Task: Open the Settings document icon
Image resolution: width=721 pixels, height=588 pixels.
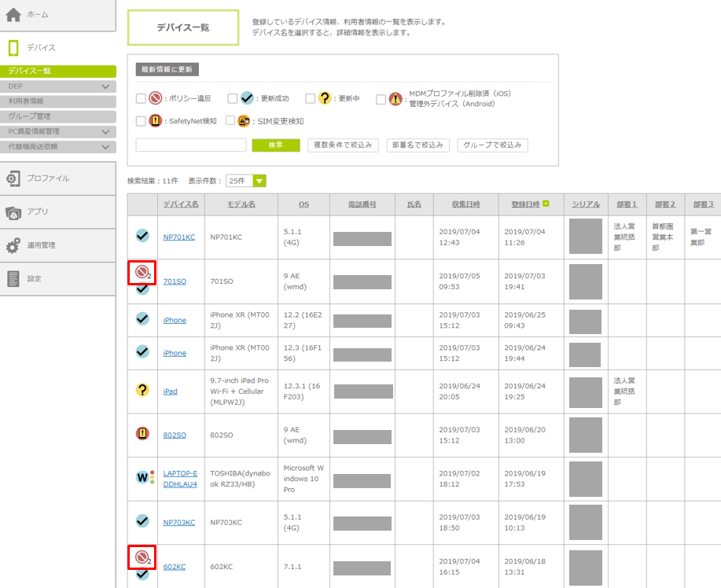Action: click(13, 279)
